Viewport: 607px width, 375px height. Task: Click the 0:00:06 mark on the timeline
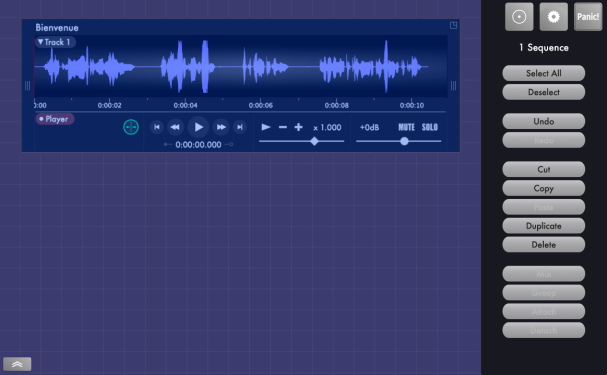(261, 105)
